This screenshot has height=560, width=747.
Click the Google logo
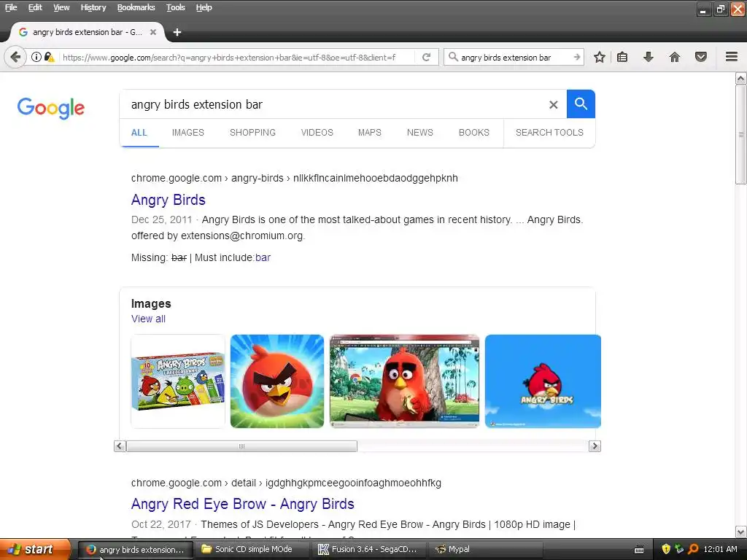[x=51, y=108]
